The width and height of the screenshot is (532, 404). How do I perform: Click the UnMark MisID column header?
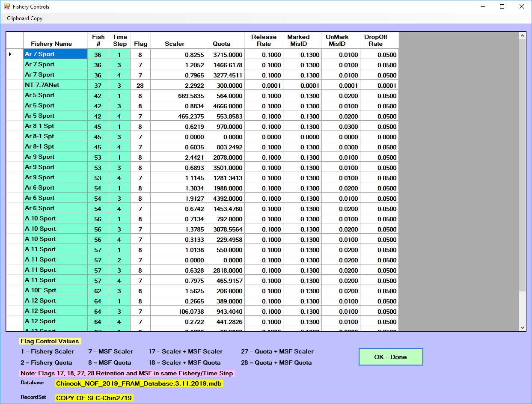pyautogui.click(x=341, y=40)
